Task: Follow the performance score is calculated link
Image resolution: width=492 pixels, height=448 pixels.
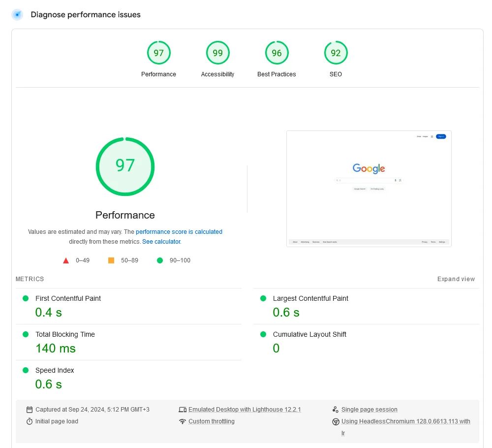Action: pyautogui.click(x=179, y=231)
